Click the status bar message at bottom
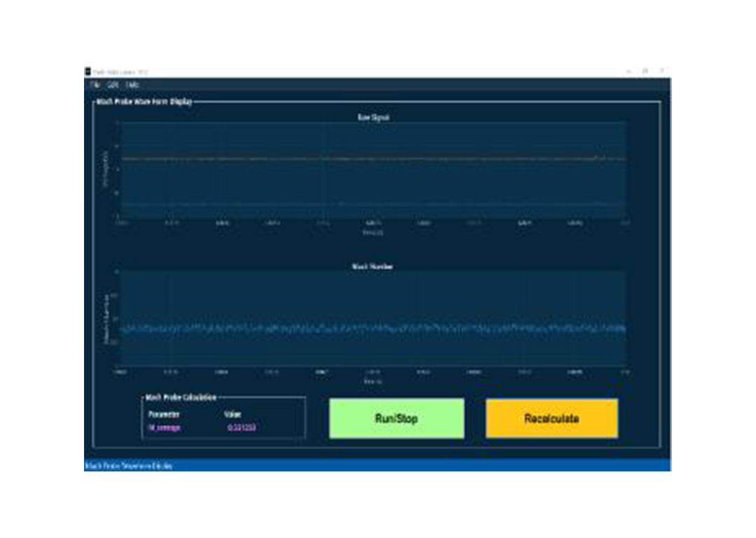The height and width of the screenshot is (538, 756). 128,466
